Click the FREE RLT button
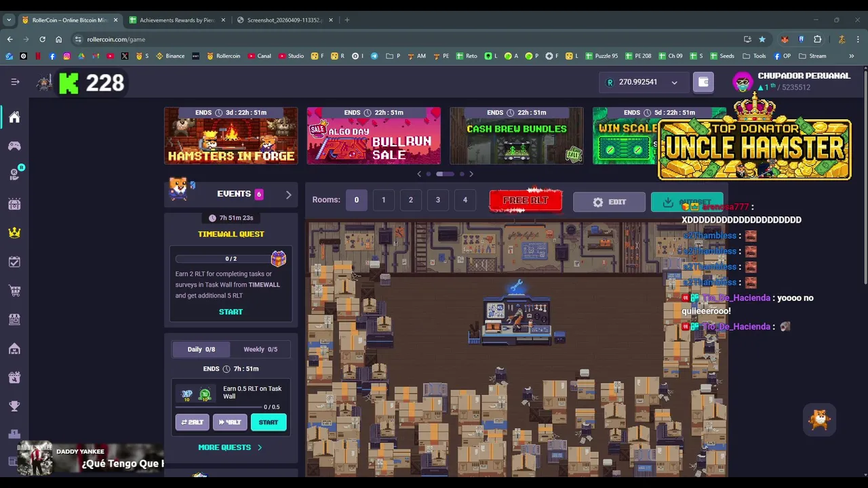 click(526, 201)
